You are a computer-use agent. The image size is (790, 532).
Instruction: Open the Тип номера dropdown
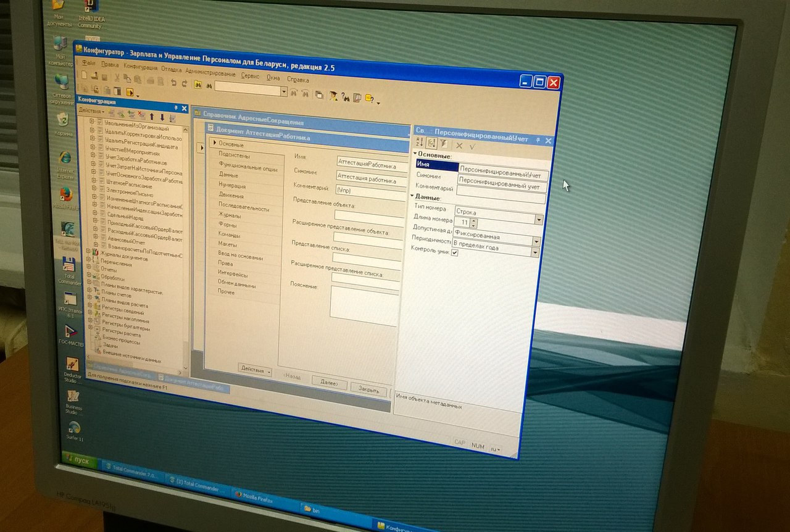538,220
